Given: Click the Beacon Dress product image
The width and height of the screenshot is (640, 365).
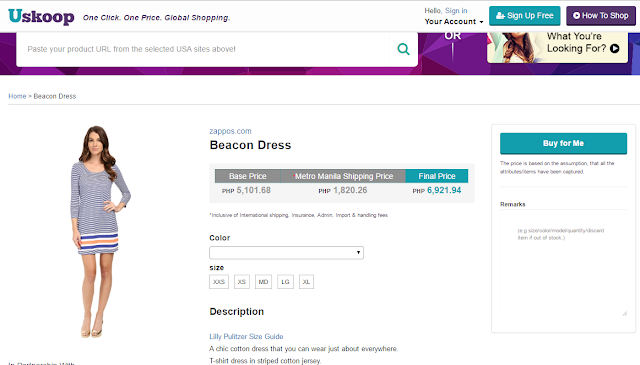Looking at the screenshot, I should click(x=100, y=232).
